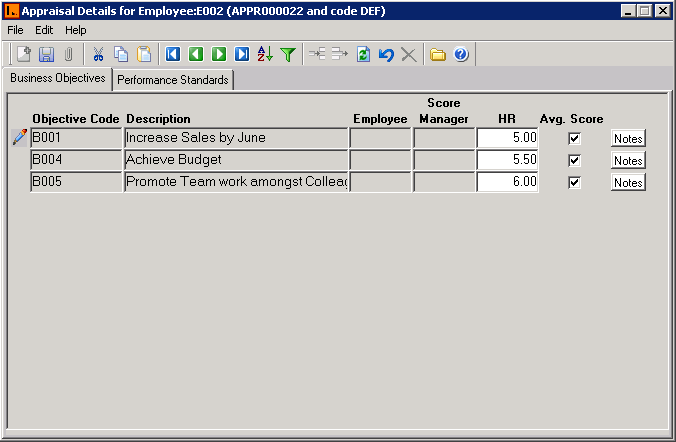Click the New record toolbar icon
The width and height of the screenshot is (676, 442).
[x=23, y=55]
